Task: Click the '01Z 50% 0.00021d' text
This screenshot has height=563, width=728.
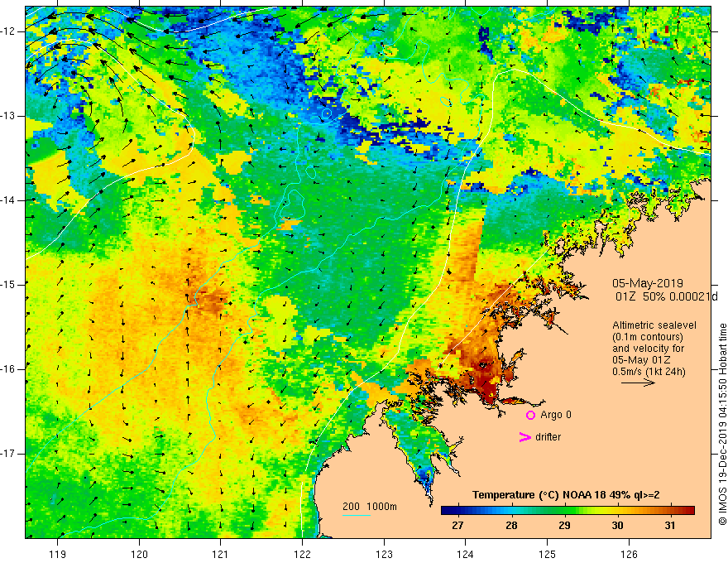Action: point(666,297)
